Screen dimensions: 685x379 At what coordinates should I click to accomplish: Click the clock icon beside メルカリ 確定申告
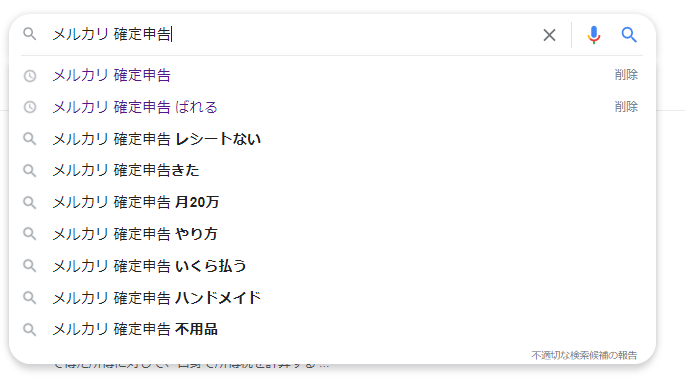[x=30, y=76]
